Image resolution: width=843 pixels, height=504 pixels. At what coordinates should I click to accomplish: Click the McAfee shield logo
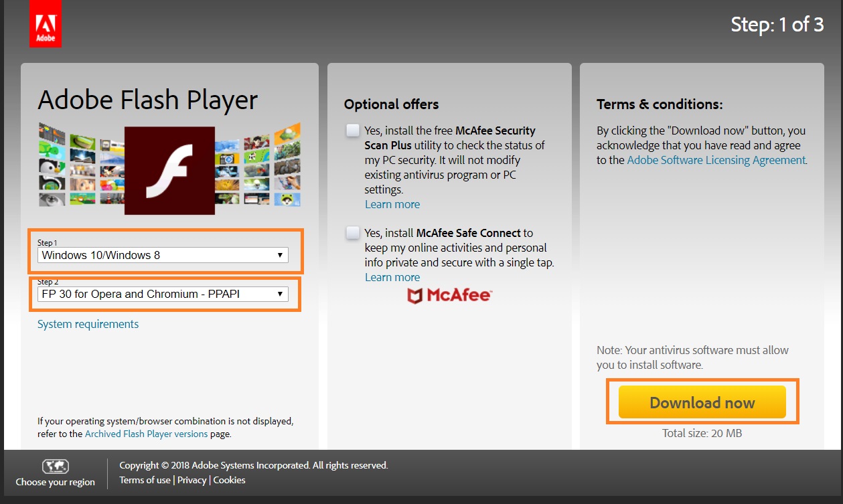pos(415,295)
